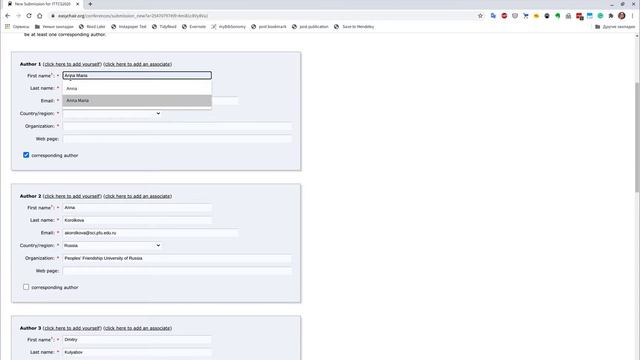Image resolution: width=640 pixels, height=360 pixels.
Task: Click Author 2 'add yourself' link
Action: point(72,196)
